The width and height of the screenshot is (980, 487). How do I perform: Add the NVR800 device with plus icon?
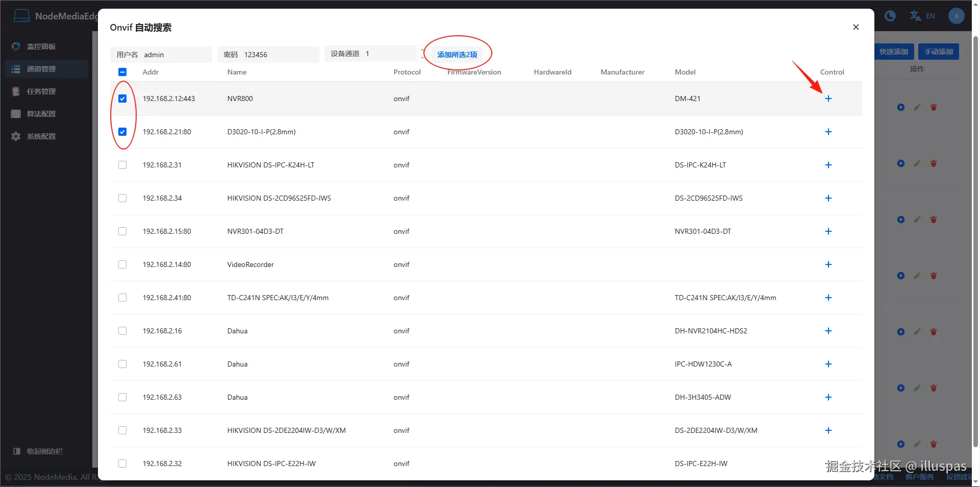828,99
